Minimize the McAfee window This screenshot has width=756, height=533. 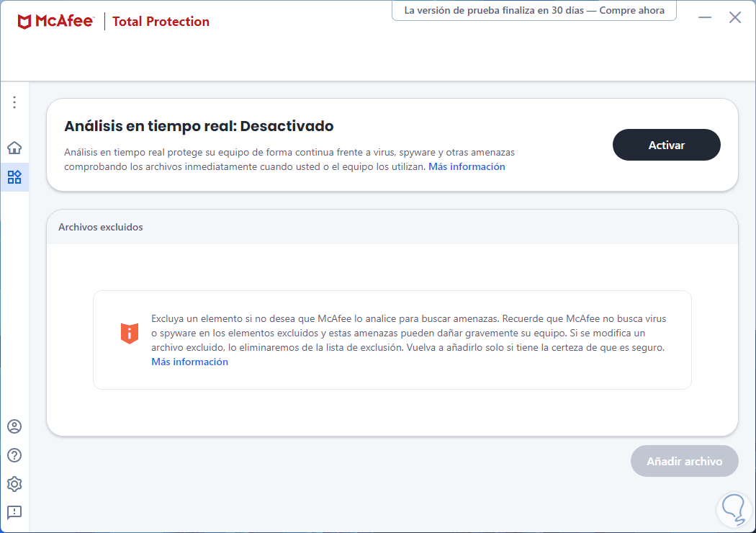[705, 17]
